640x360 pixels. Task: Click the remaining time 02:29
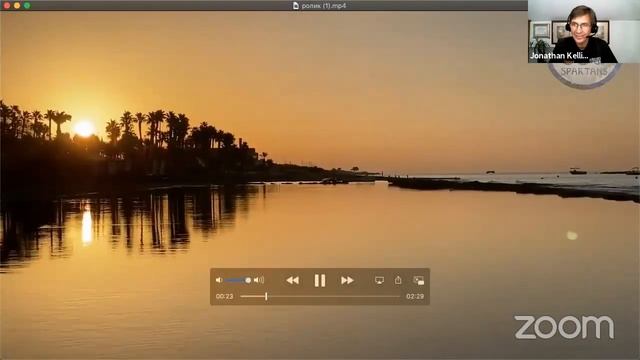(415, 296)
